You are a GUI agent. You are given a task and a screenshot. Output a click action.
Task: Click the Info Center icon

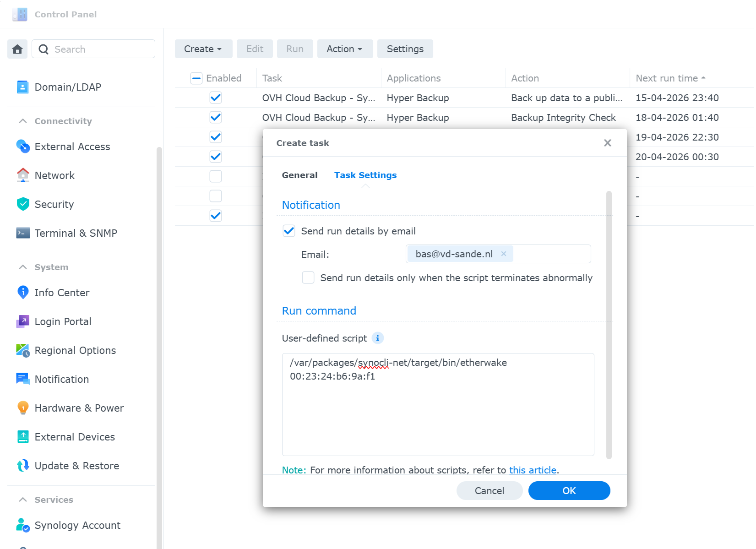(23, 293)
